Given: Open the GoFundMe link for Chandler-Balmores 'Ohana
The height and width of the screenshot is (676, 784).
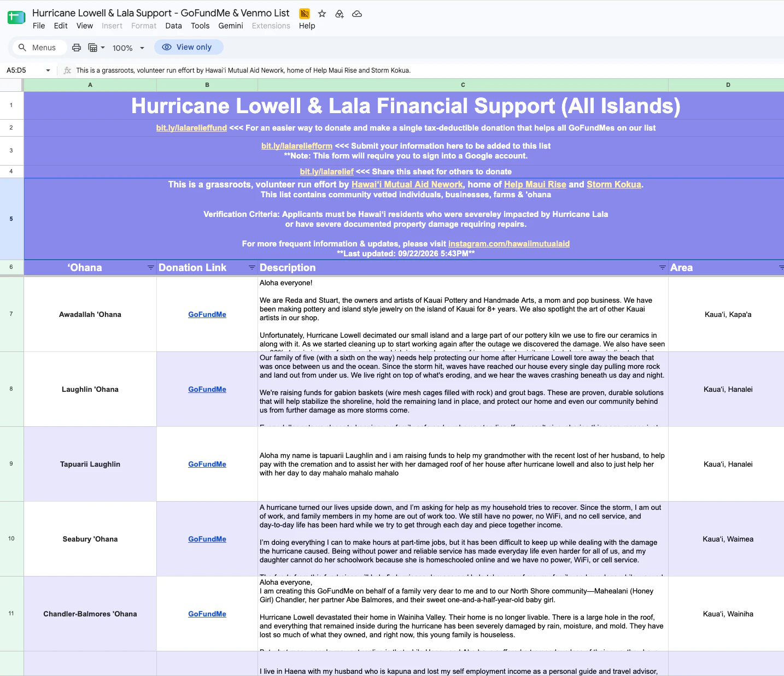Looking at the screenshot, I should click(207, 614).
